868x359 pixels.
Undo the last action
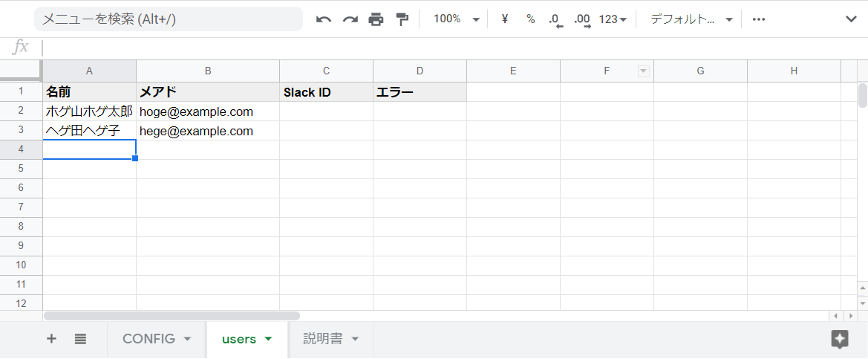pos(323,19)
